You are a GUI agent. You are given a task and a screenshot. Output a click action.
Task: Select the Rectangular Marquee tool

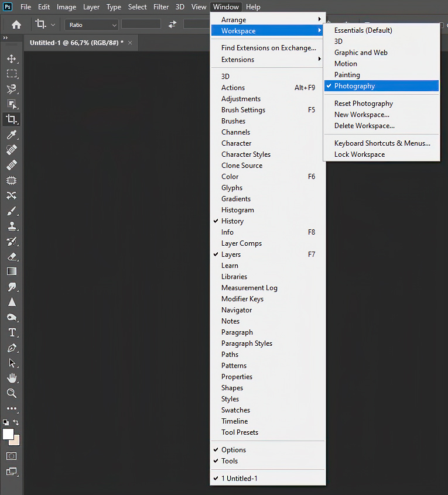pos(11,74)
